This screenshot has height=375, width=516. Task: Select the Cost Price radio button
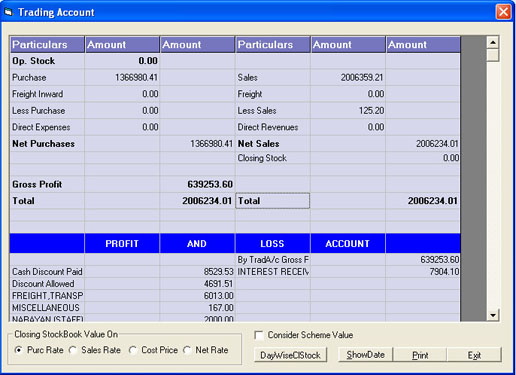pos(133,350)
